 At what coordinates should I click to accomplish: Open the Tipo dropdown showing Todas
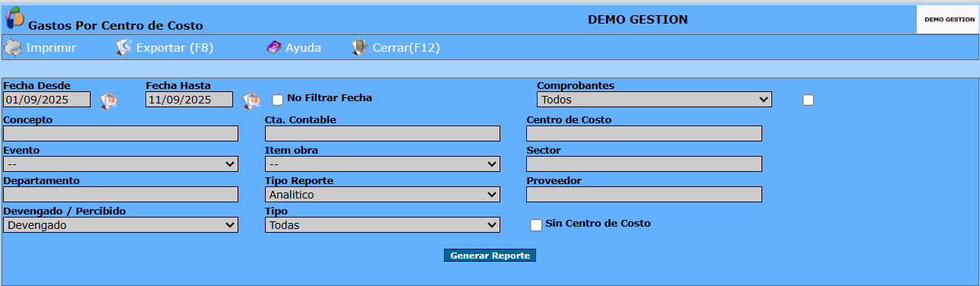(x=382, y=225)
